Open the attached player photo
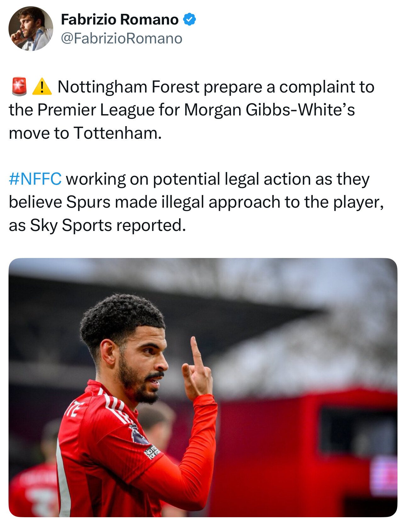 pos(203,387)
